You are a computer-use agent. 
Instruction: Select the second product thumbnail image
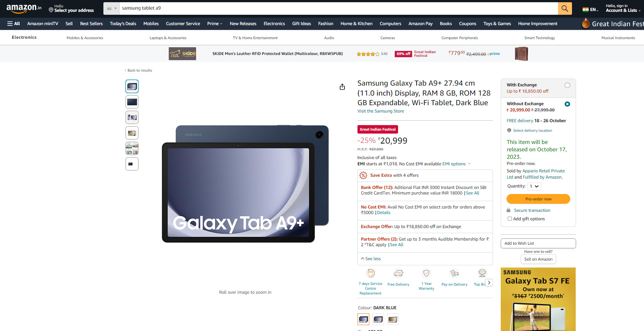(132, 102)
